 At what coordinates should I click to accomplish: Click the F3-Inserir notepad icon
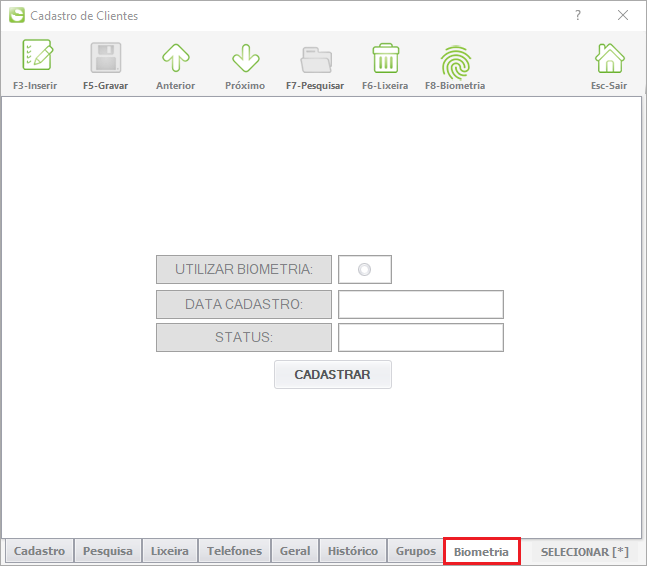point(37,55)
